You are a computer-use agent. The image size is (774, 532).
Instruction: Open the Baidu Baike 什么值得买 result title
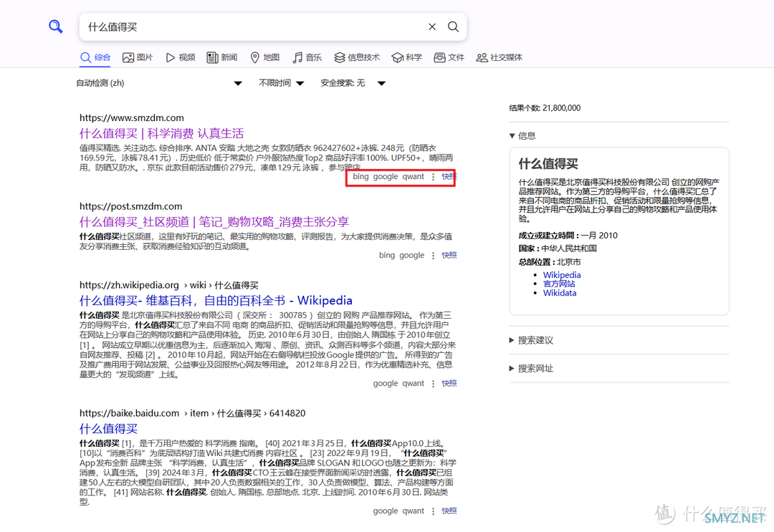coord(109,428)
